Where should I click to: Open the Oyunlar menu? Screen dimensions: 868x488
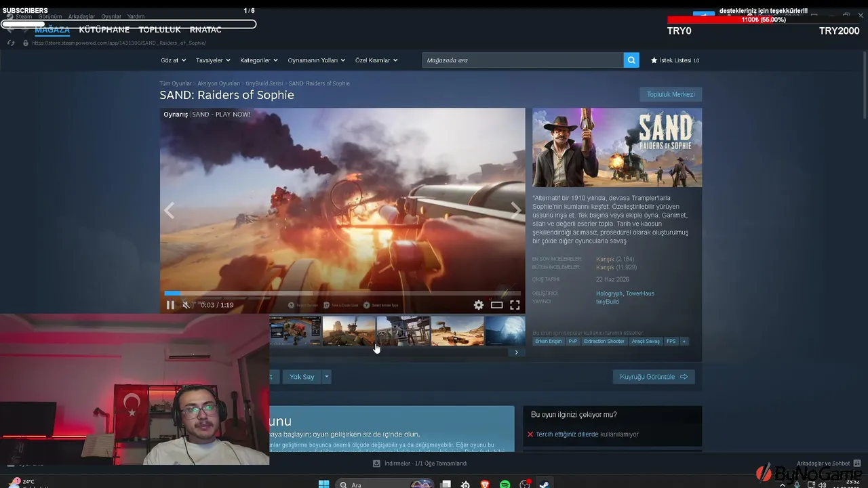[111, 16]
